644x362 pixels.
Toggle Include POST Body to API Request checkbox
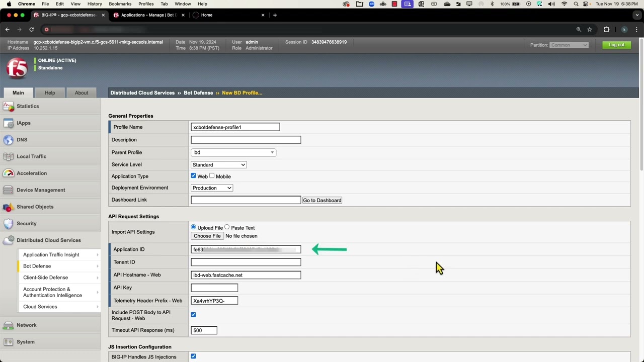[193, 315]
